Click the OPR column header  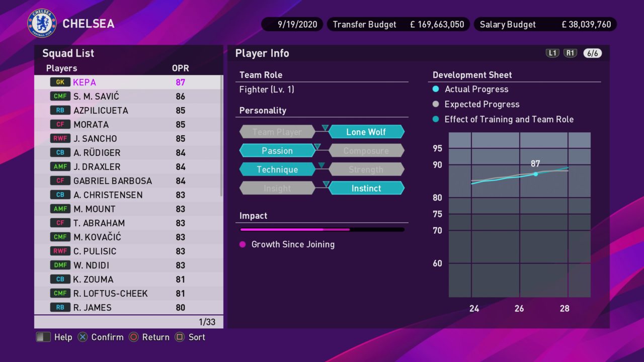(x=180, y=68)
